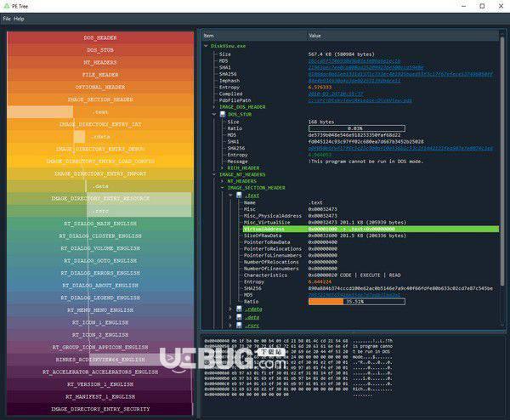This screenshot has width=510, height=420.
Task: Open the File menu
Action: [x=7, y=19]
